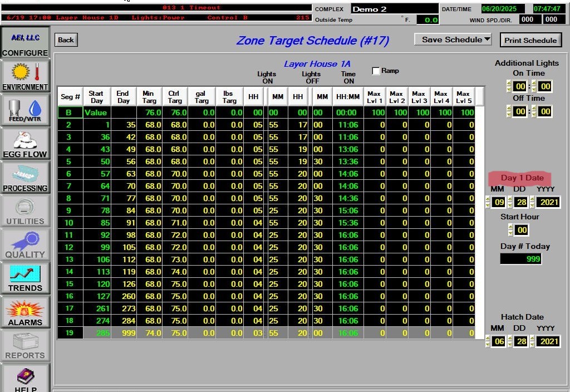Open the Alarms siren icon
570x392 pixels.
click(x=25, y=312)
